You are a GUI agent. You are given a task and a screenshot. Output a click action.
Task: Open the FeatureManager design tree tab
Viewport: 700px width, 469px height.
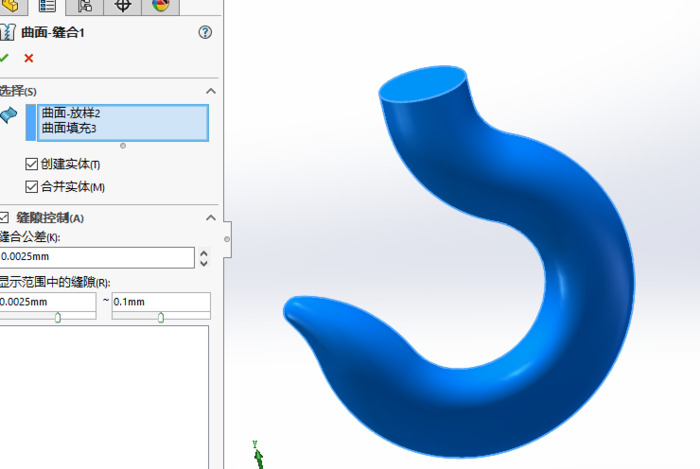11,6
